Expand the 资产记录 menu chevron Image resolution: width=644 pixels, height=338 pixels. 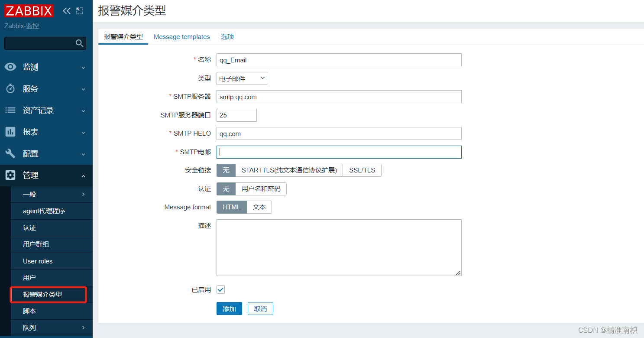[x=84, y=111]
